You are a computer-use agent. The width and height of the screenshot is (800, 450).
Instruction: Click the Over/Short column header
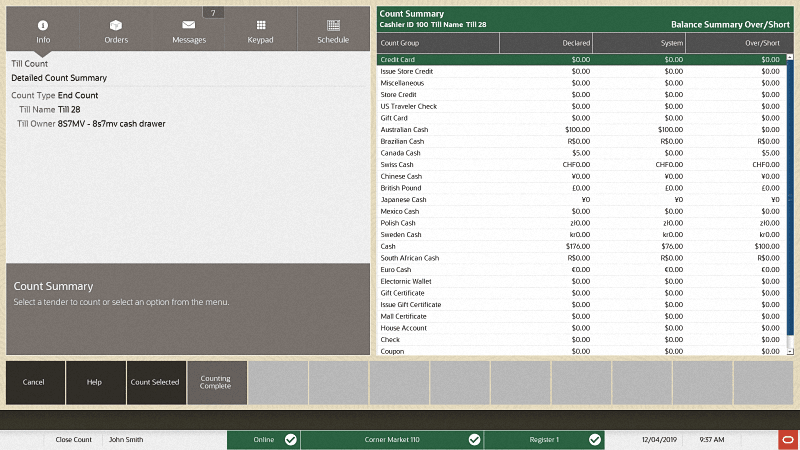coord(739,43)
